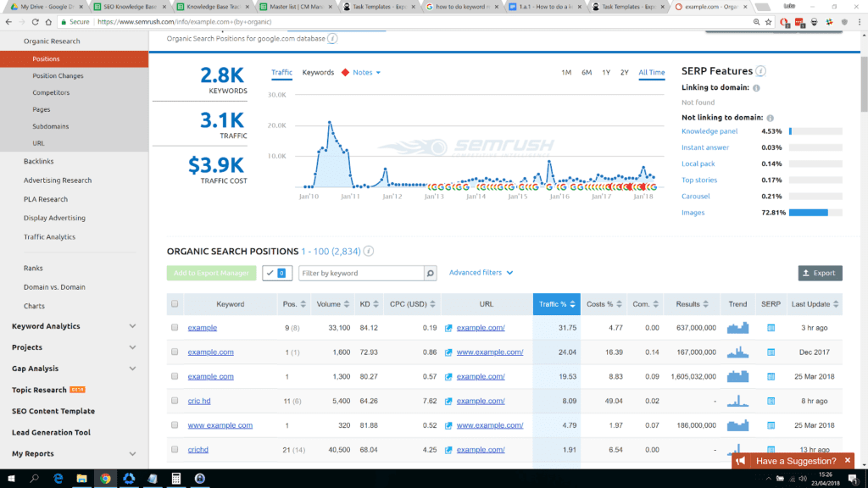868x488 pixels.
Task: Click the keyword filter search magnifier icon
Action: [430, 274]
